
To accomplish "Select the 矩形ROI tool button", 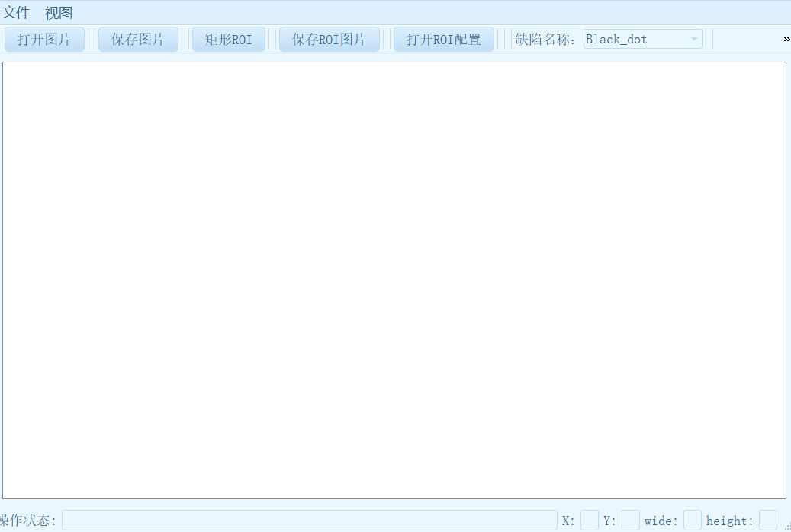I will tap(229, 40).
